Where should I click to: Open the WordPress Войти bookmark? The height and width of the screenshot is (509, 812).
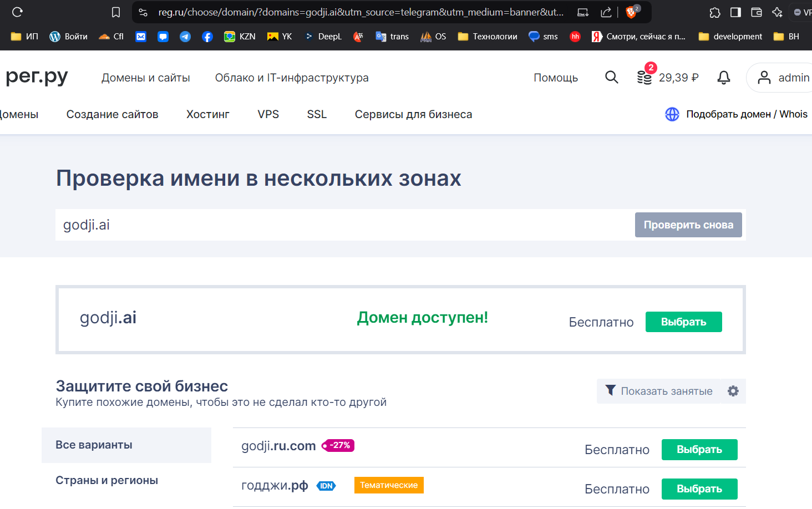(69, 37)
